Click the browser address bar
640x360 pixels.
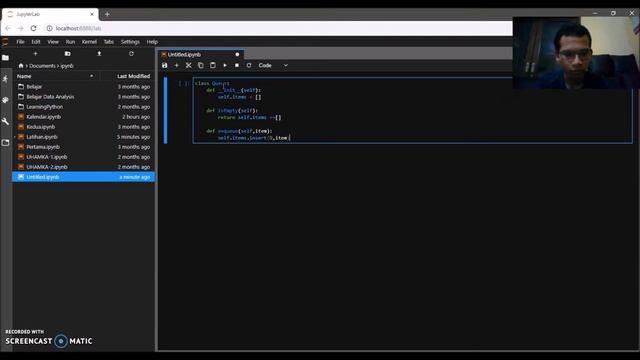pyautogui.click(x=278, y=28)
